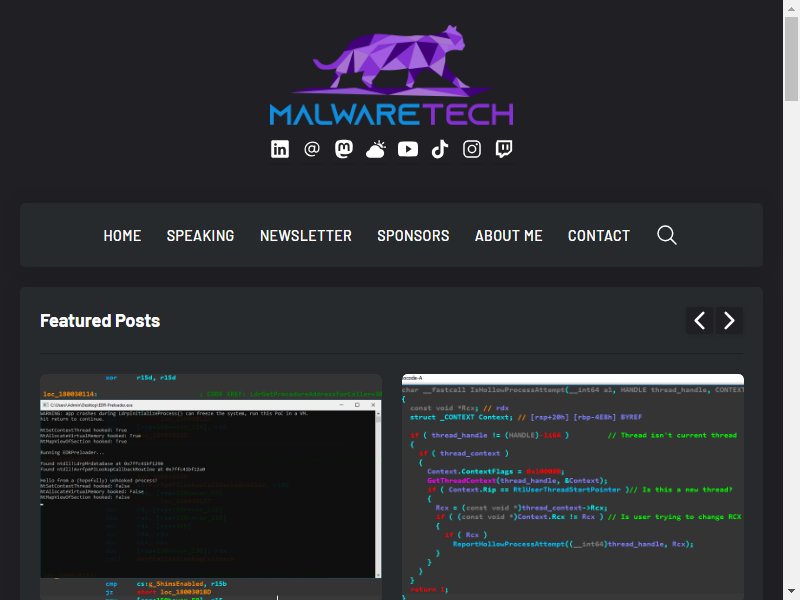Show previous featured posts
Viewport: 800px width, 600px height.
(699, 320)
